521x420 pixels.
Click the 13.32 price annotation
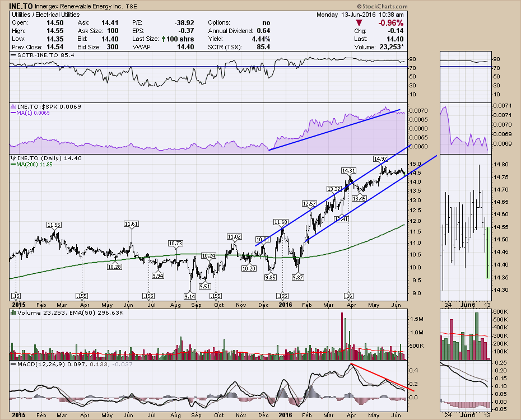[x=334, y=189]
